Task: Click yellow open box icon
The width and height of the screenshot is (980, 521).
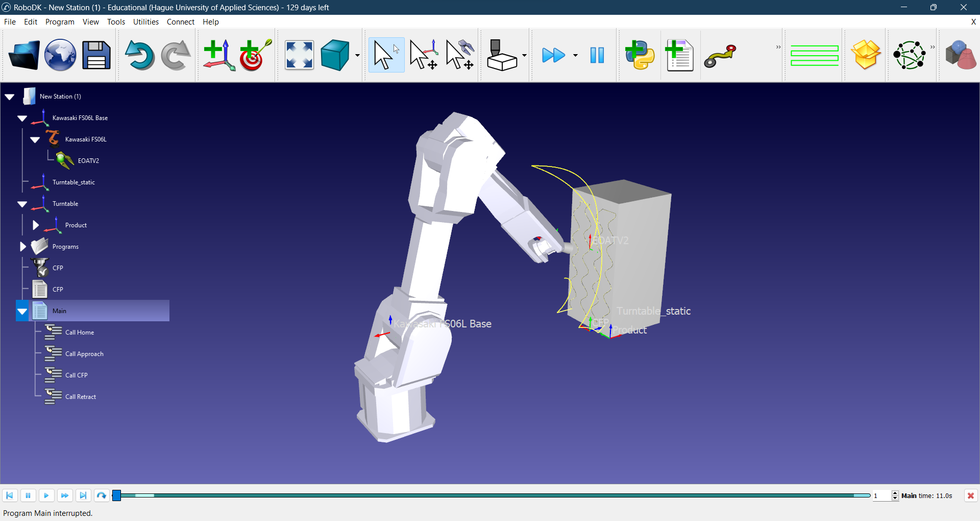Action: pos(866,55)
